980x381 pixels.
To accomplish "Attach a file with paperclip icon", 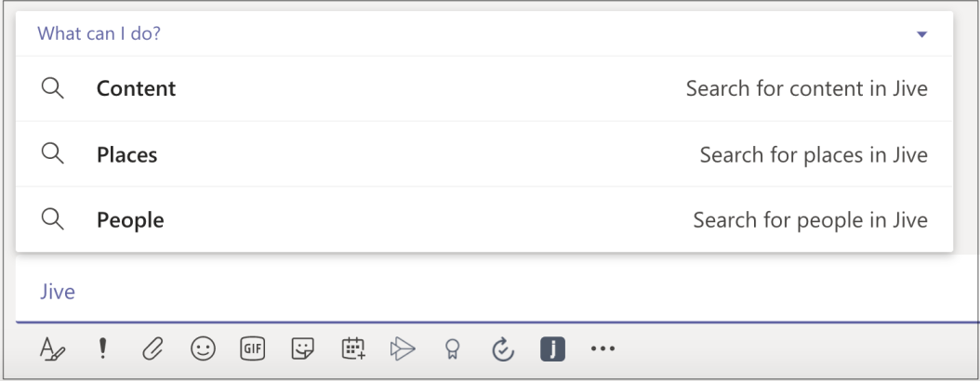I will 152,349.
